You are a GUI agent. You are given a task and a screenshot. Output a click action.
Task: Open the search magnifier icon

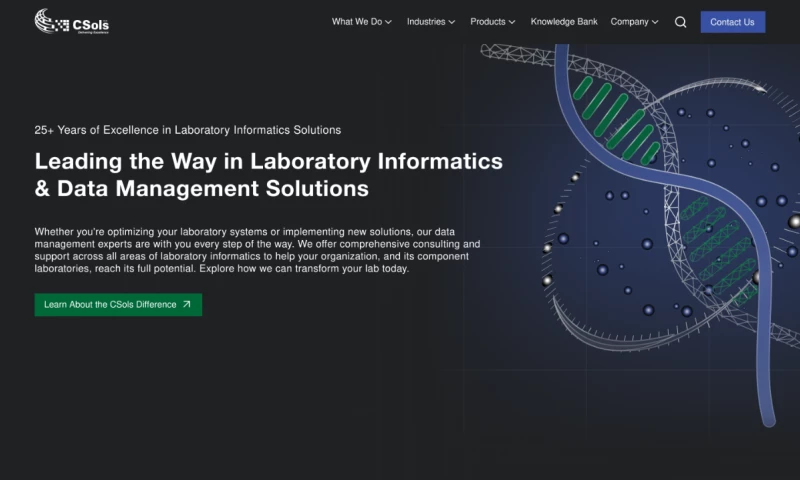(680, 22)
